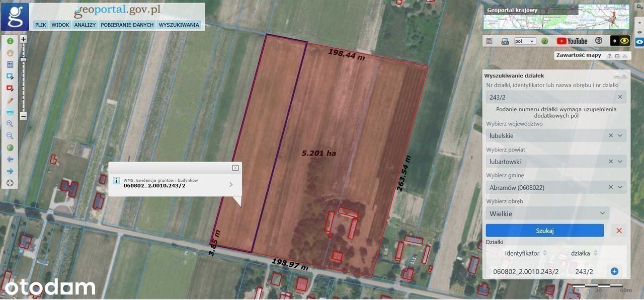Activate the pan hand tool

10,52
